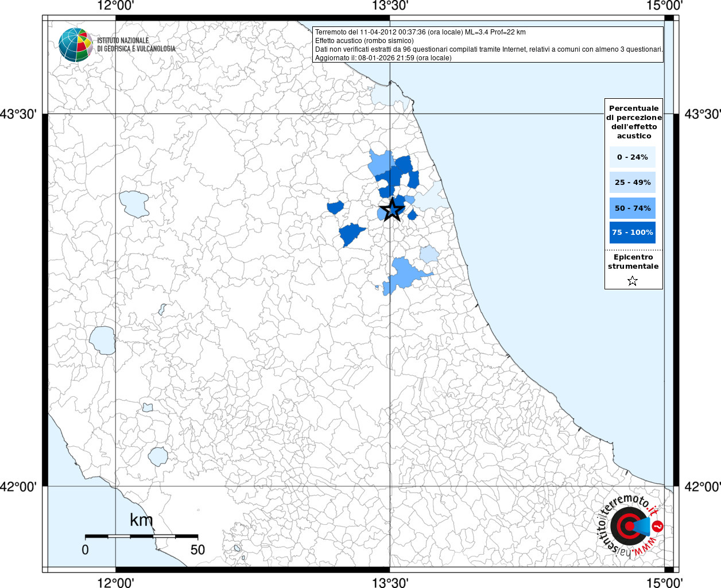721x588 pixels.
Task: Click Lake Trasimeno, the largest lake shown
Action: [134, 204]
